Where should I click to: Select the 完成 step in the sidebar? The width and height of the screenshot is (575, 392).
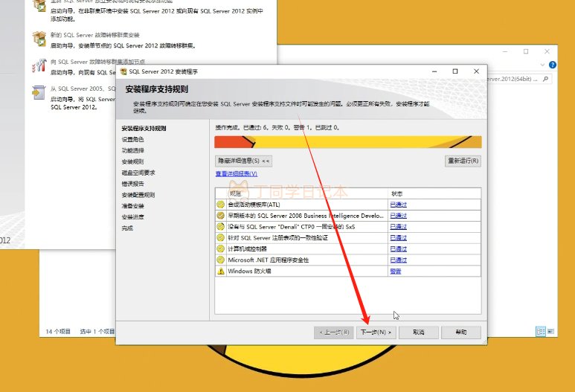127,228
